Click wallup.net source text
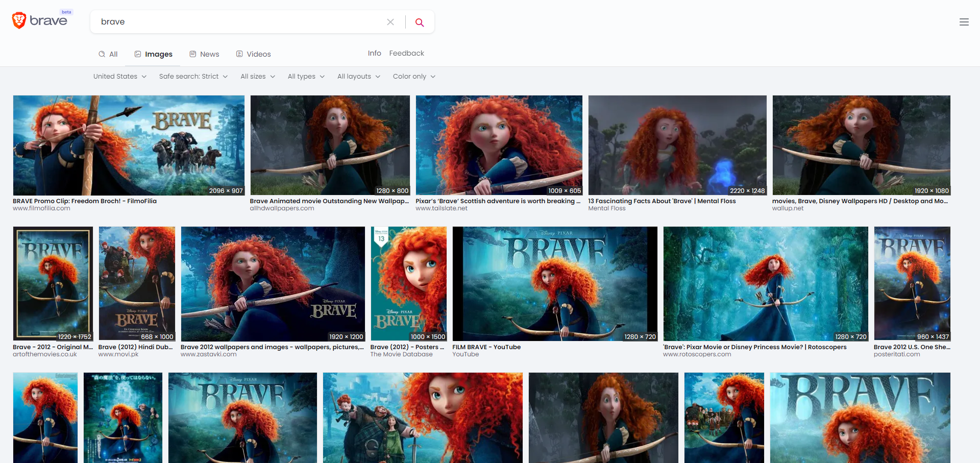 (x=788, y=208)
